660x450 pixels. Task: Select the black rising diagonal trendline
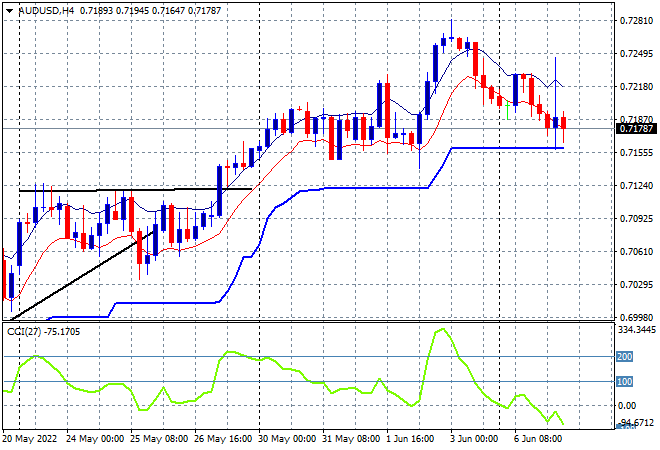pos(80,277)
